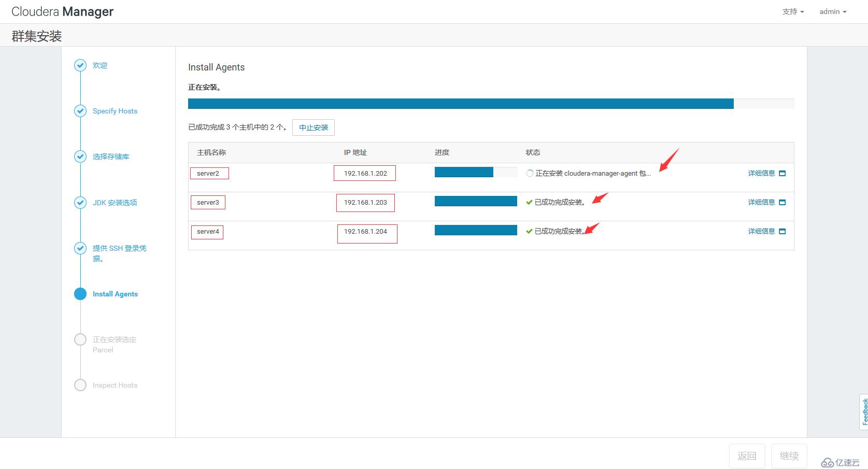Click the 群集安装 page title
The height and width of the screenshot is (469, 868).
37,36
